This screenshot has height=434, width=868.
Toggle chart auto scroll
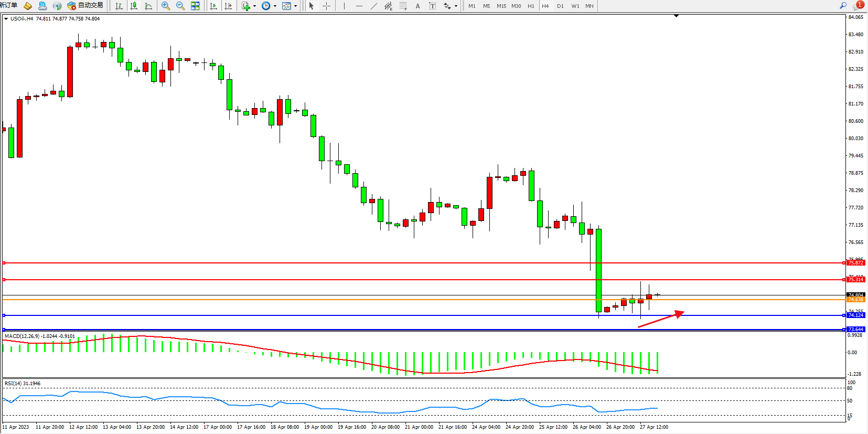(213, 6)
